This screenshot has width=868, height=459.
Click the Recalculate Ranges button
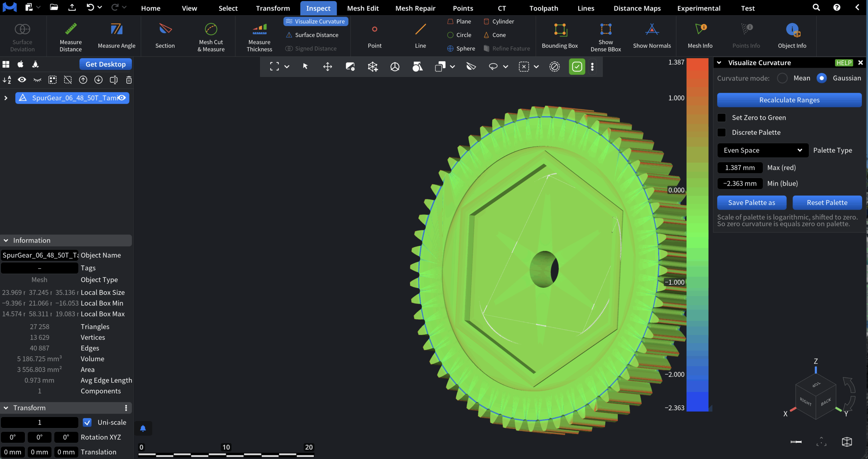(x=789, y=100)
